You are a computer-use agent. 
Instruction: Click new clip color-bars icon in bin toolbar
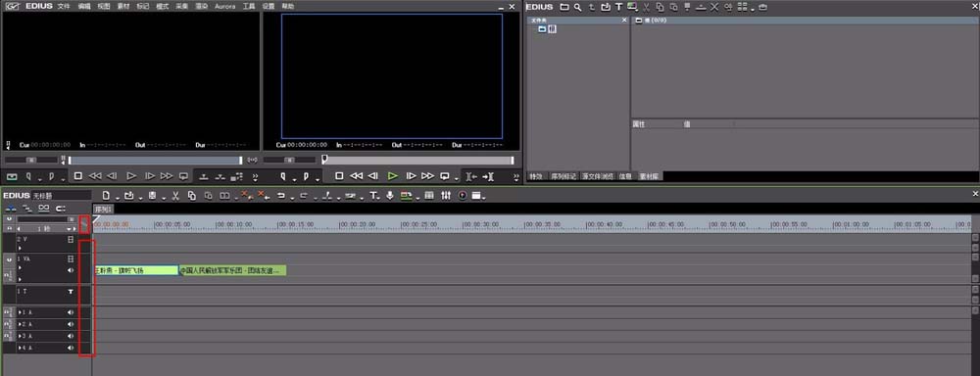coord(632,7)
